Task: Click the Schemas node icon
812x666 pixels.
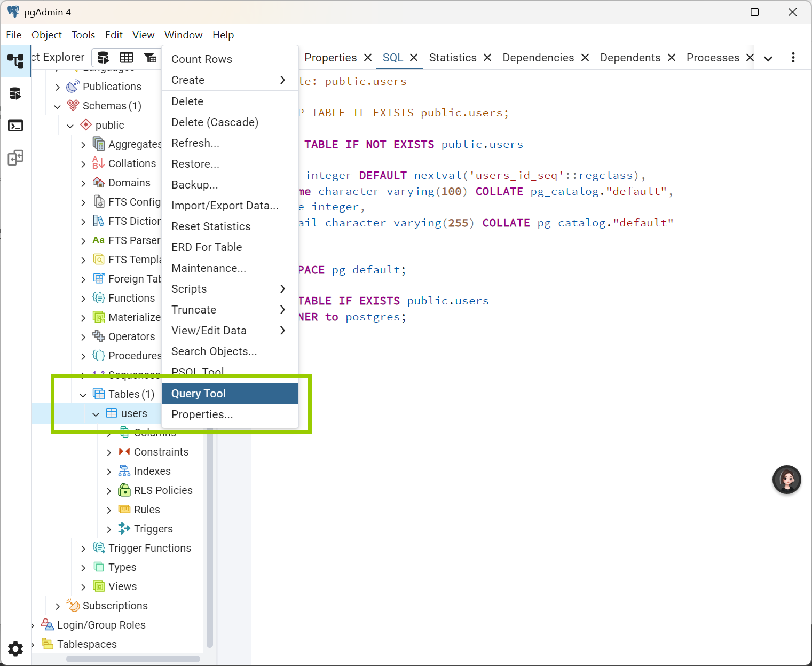Action: (73, 106)
